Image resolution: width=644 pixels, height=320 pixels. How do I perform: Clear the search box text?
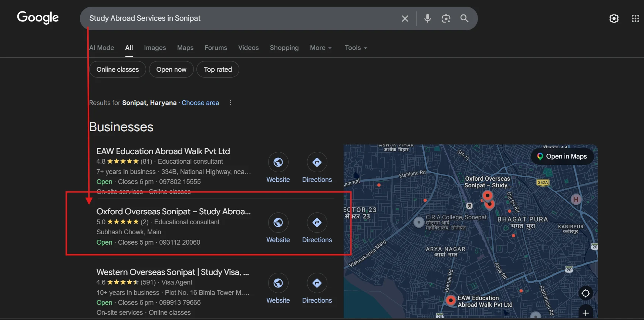pyautogui.click(x=405, y=18)
